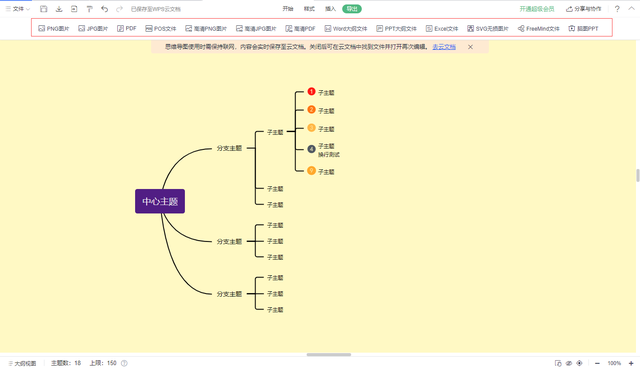
Task: Click the 已保存至WPS云文档 status text
Action: (x=156, y=9)
